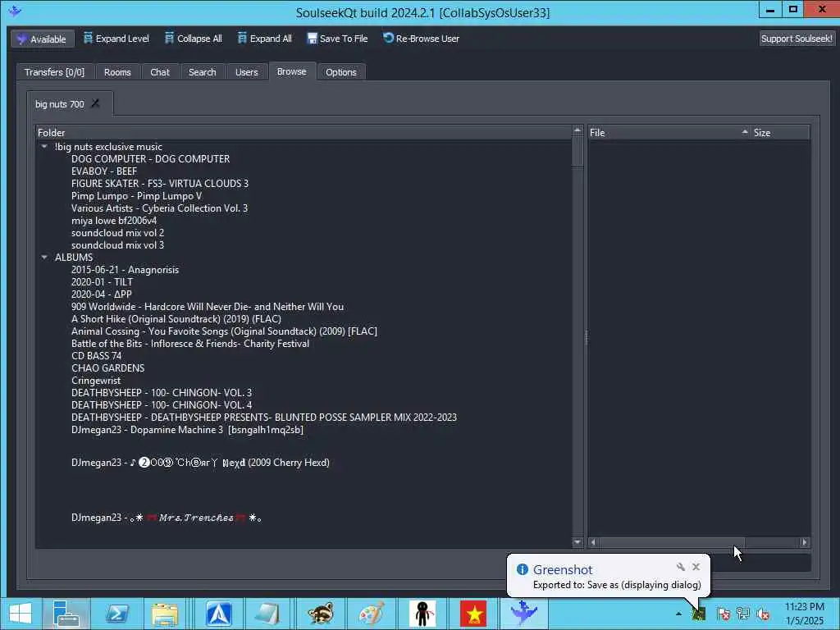Image resolution: width=840 pixels, height=630 pixels.
Task: Click Soulseek bird taskbar icon
Action: click(523, 614)
